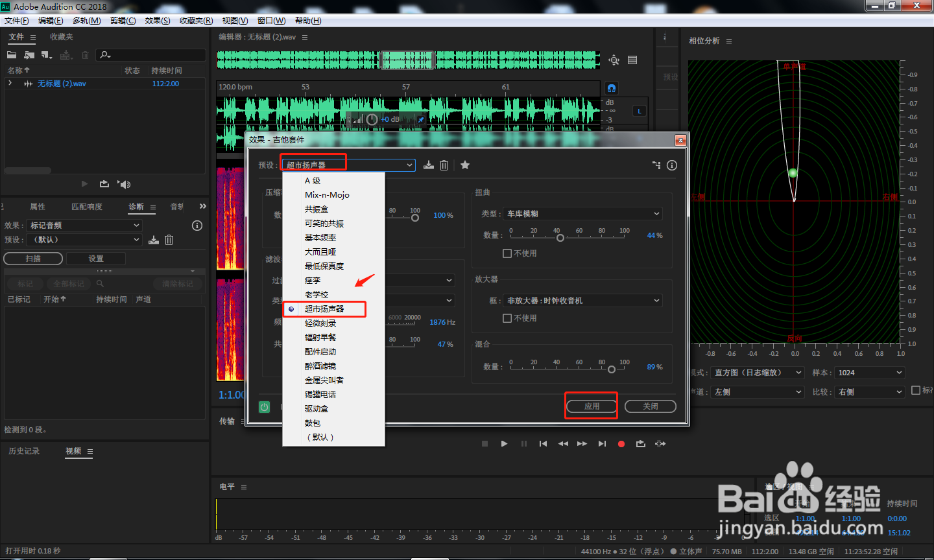
Task: Click the blue headphone icon above waveform
Action: [x=611, y=88]
